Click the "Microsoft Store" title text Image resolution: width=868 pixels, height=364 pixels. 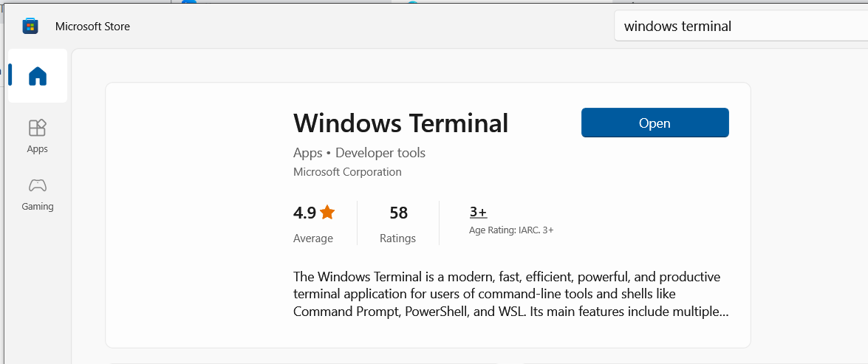coord(92,27)
